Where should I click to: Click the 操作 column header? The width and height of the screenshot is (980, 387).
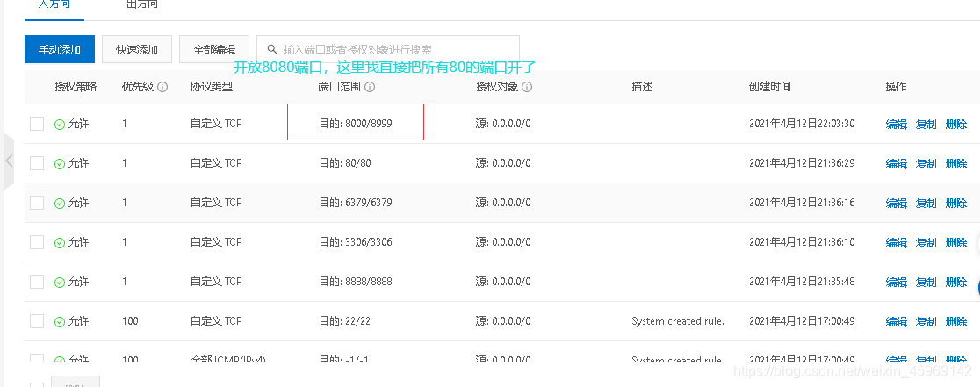tap(896, 87)
